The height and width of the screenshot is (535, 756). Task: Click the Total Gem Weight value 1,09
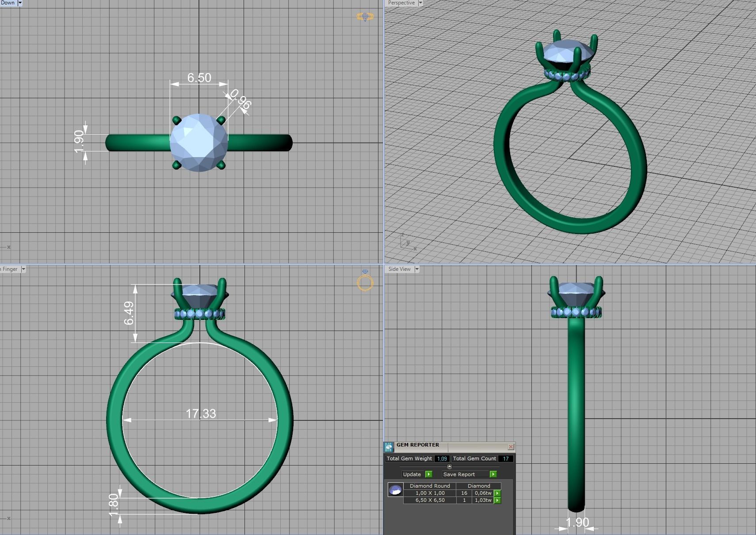point(442,458)
